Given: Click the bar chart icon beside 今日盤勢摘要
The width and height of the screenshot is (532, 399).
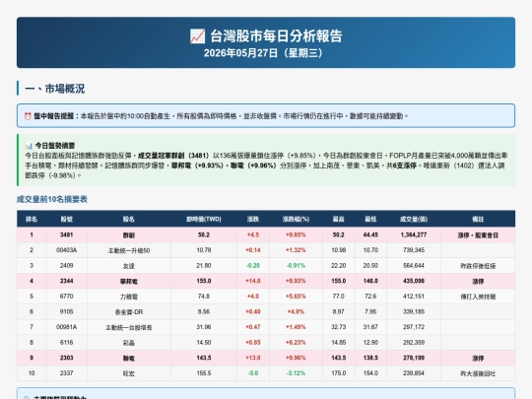Looking at the screenshot, I should pyautogui.click(x=29, y=146).
